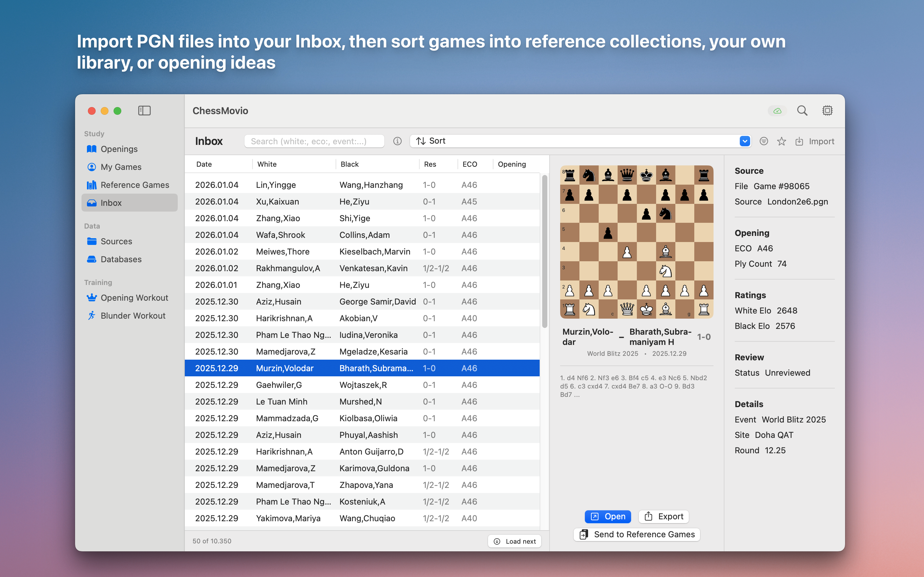924x577 pixels.
Task: Sort the list by the Date column header
Action: coord(204,164)
